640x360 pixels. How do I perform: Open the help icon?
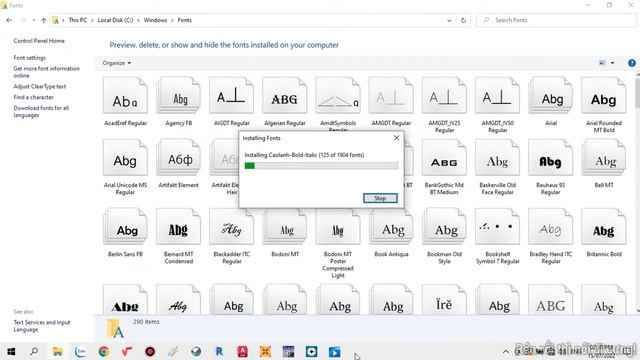(631, 63)
